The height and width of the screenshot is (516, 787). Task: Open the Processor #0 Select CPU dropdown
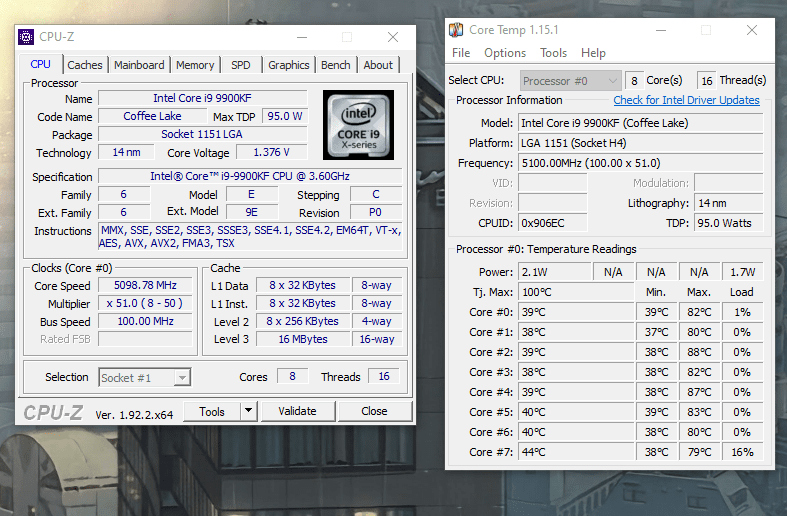571,81
